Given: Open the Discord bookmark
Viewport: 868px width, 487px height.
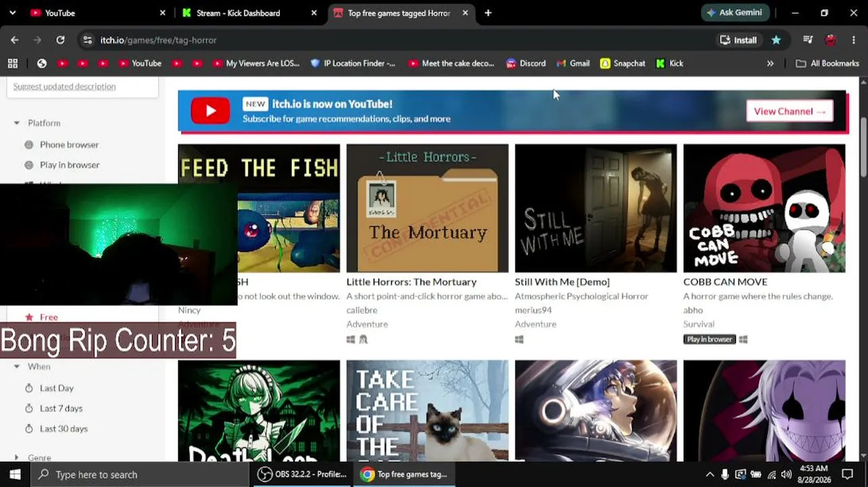Looking at the screenshot, I should pyautogui.click(x=525, y=63).
